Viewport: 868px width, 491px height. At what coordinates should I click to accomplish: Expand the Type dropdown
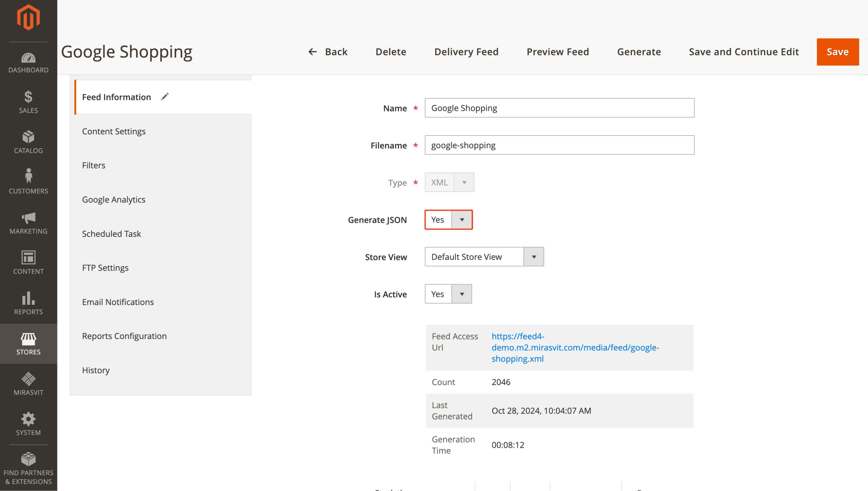coord(465,182)
